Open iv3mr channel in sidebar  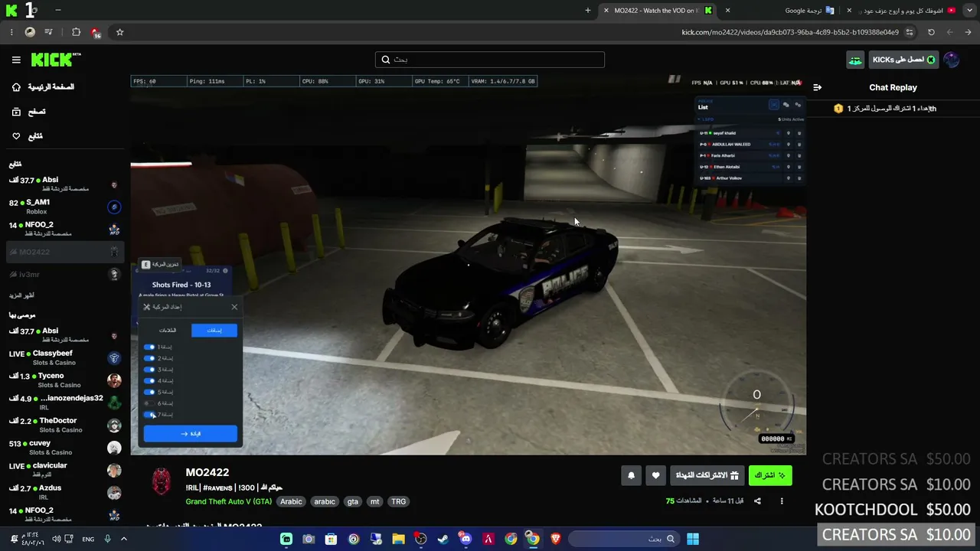click(x=64, y=274)
